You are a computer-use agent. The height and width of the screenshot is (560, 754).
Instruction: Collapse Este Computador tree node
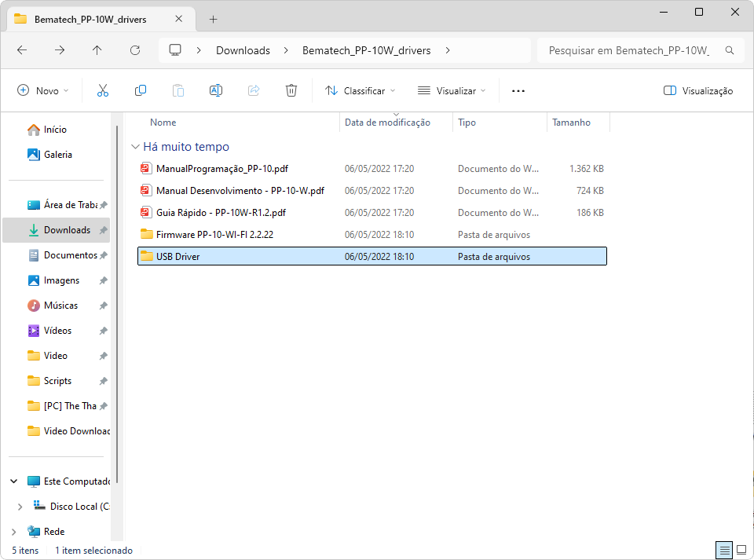14,481
